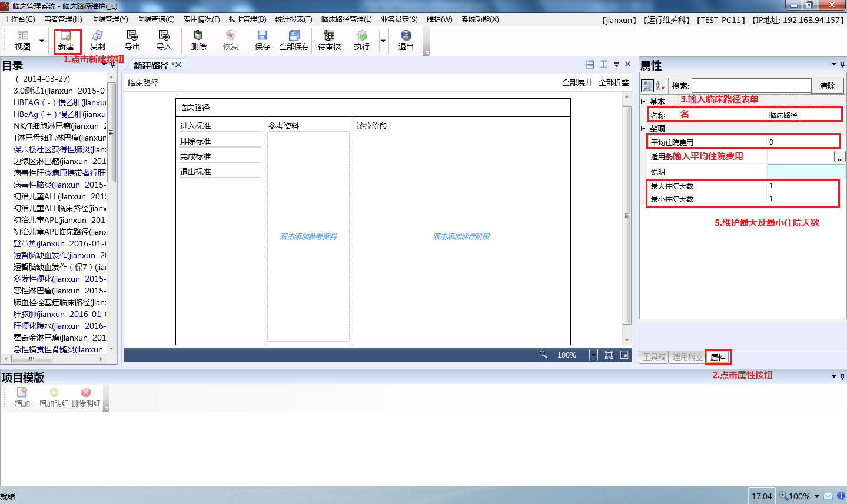
Task: Pin the 项目模版 panel with the pushpin icon
Action: [842, 376]
